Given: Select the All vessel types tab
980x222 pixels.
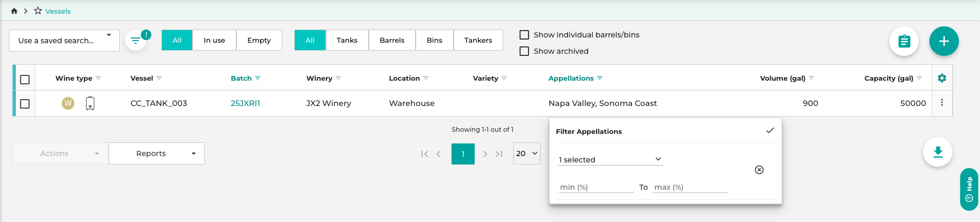Looking at the screenshot, I should tap(310, 40).
